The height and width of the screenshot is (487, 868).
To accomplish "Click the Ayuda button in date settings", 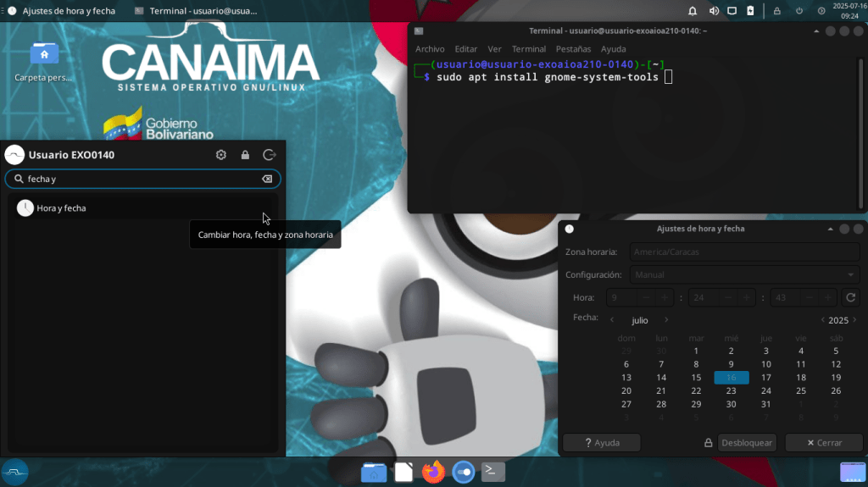I will tap(602, 443).
